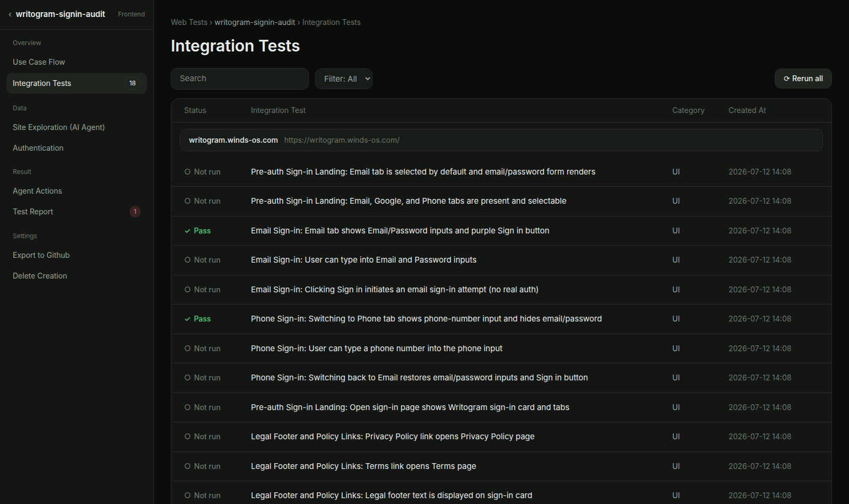Click the red 1 badge on Test Report
The height and width of the screenshot is (504, 849).
135,212
